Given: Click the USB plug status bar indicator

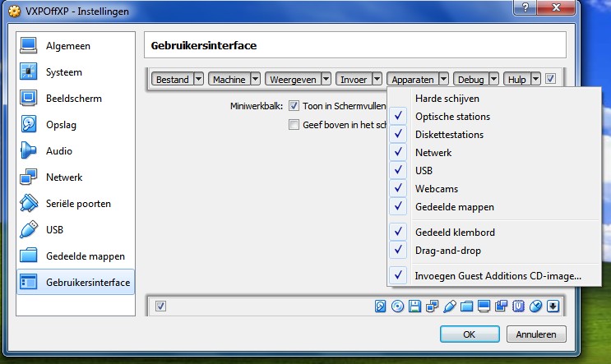Looking at the screenshot, I should pyautogui.click(x=449, y=306).
